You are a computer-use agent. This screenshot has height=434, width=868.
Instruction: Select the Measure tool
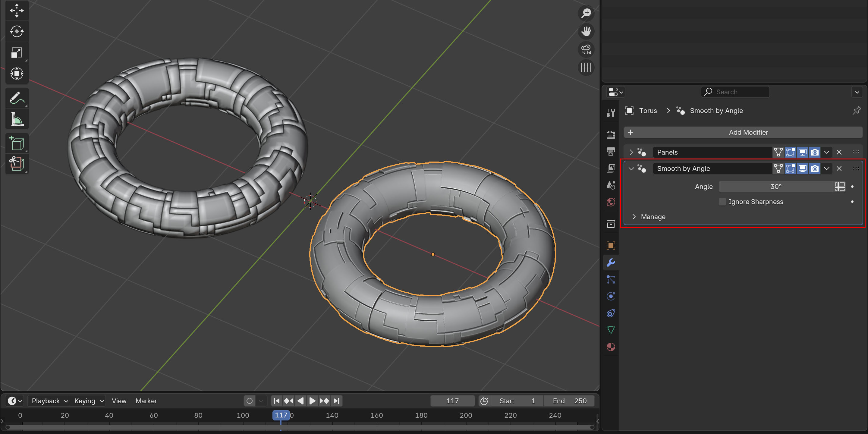click(x=17, y=119)
